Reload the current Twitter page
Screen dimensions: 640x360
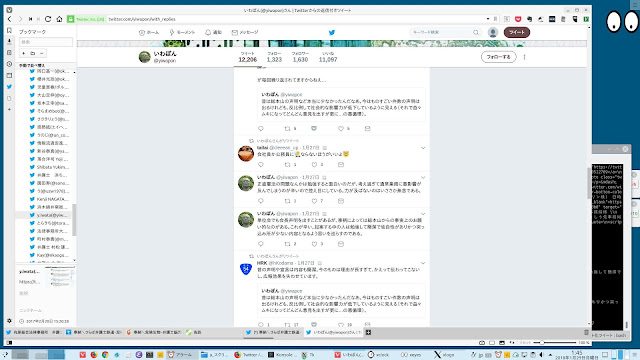coord(48,19)
